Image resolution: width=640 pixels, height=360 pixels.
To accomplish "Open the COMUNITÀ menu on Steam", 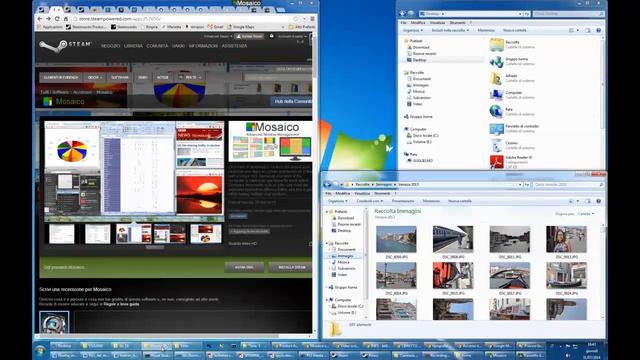I will click(x=157, y=46).
